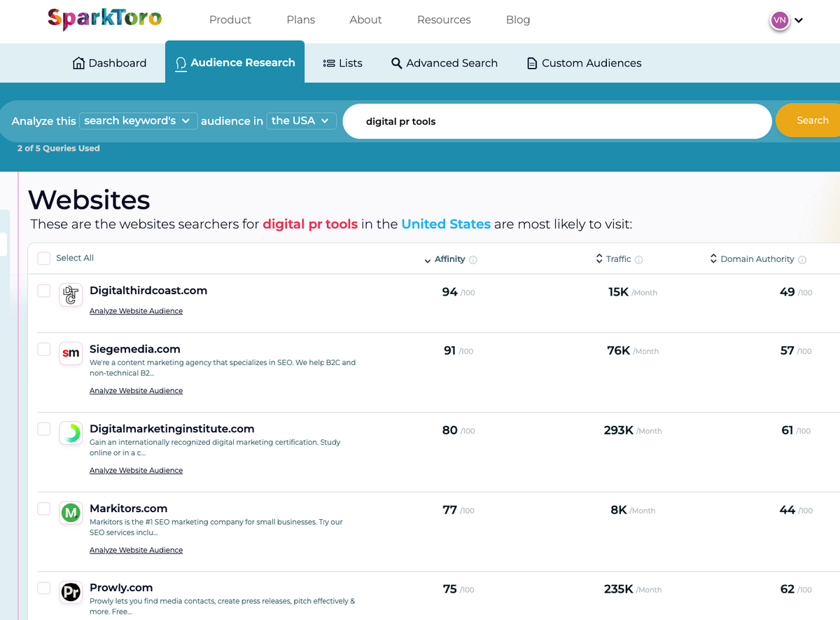840x620 pixels.
Task: Click Markitors.com's traffic value 8K
Action: 619,510
